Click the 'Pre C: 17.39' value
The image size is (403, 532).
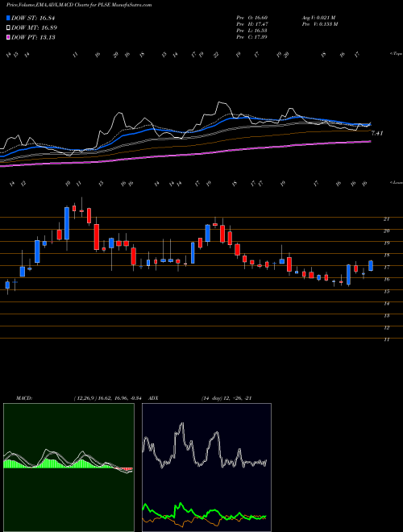tap(252, 37)
